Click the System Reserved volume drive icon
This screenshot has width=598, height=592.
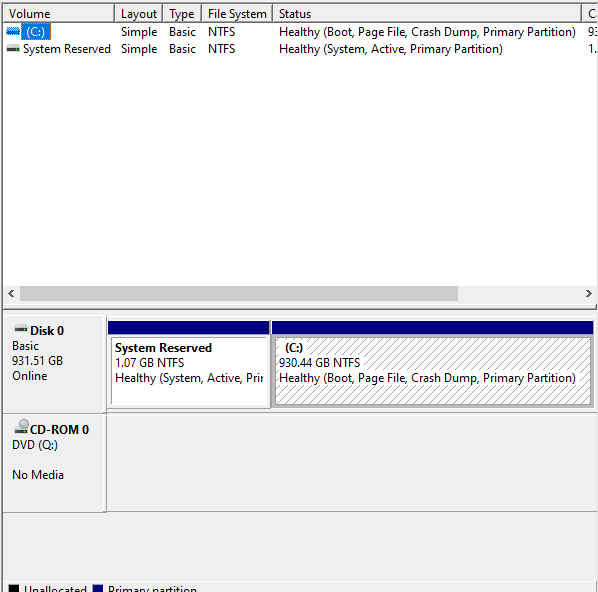[13, 49]
